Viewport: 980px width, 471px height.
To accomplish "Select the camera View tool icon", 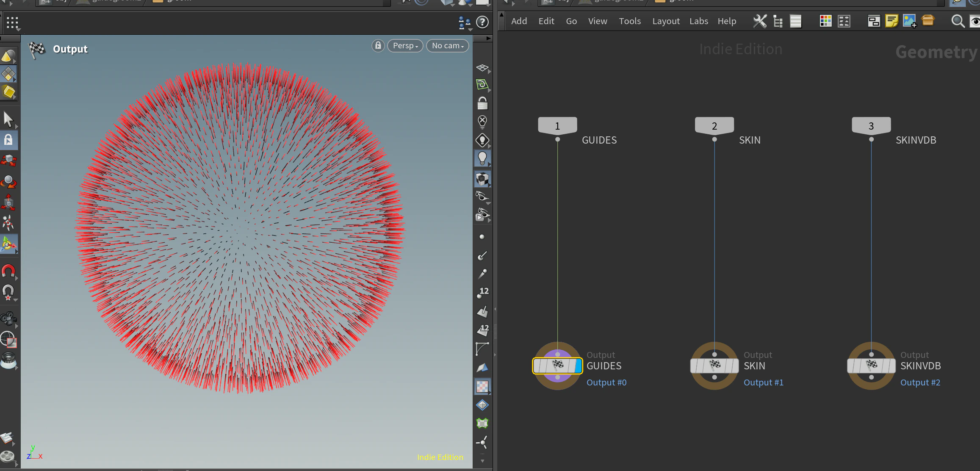I will (x=8, y=319).
